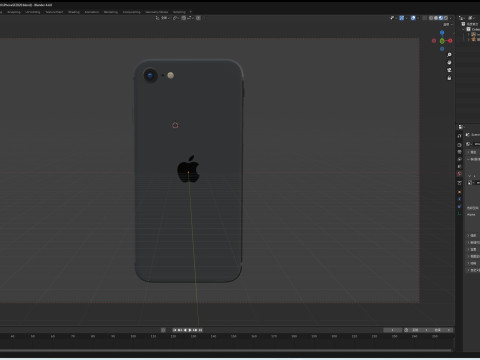Click the timeline horizontal scrollbar

pyautogui.click(x=226, y=350)
